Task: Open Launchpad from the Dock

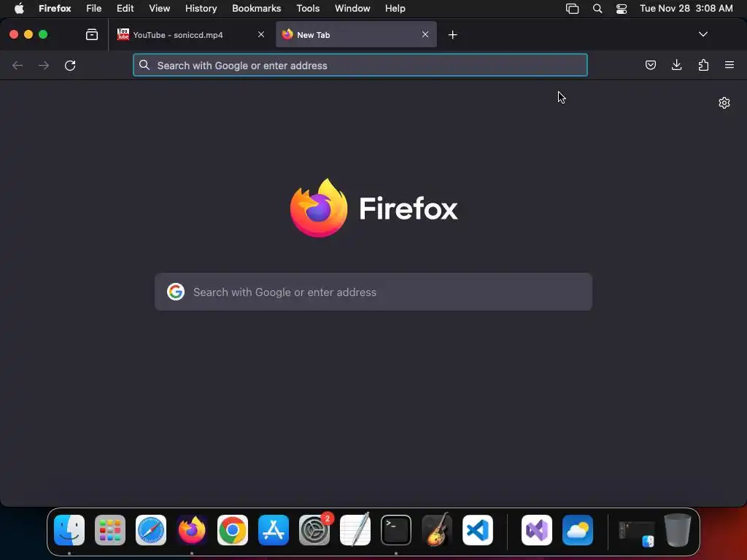Action: [x=110, y=530]
